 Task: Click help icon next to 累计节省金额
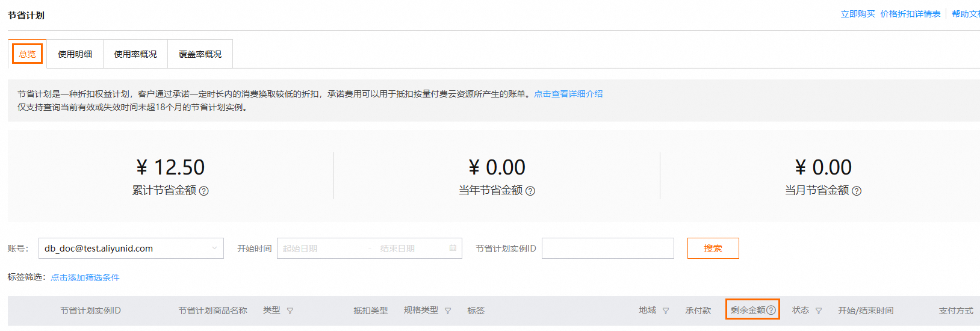204,191
